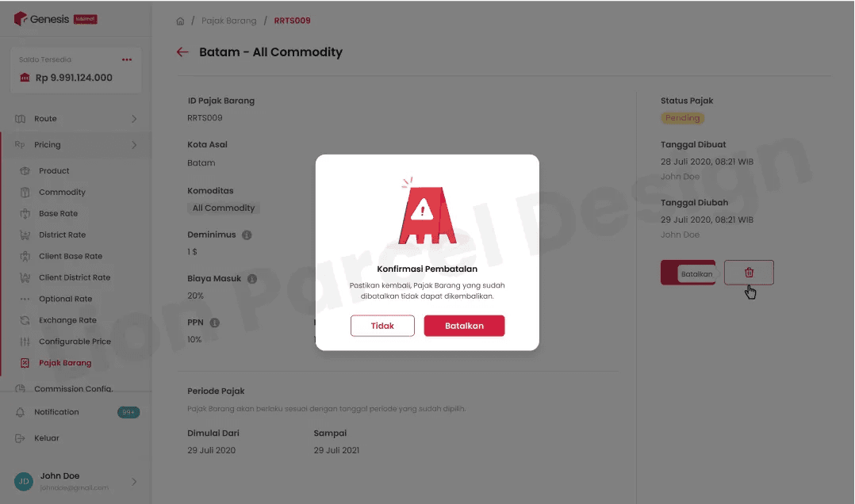
Task: Click the Keluar logout item
Action: tap(46, 438)
